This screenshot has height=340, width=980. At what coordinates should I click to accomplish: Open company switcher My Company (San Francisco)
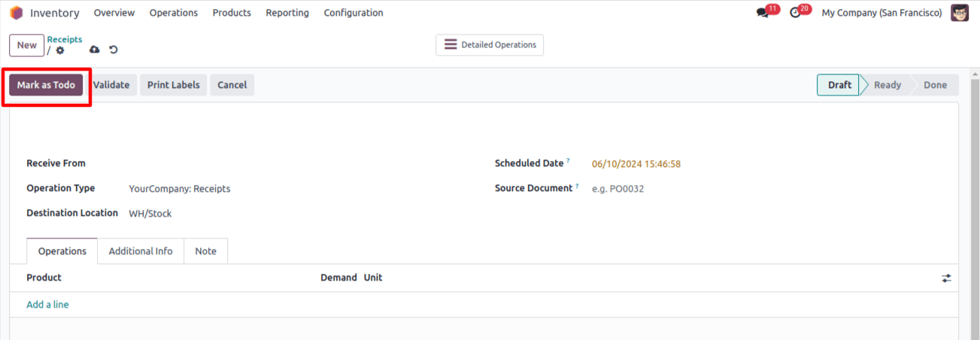click(881, 13)
